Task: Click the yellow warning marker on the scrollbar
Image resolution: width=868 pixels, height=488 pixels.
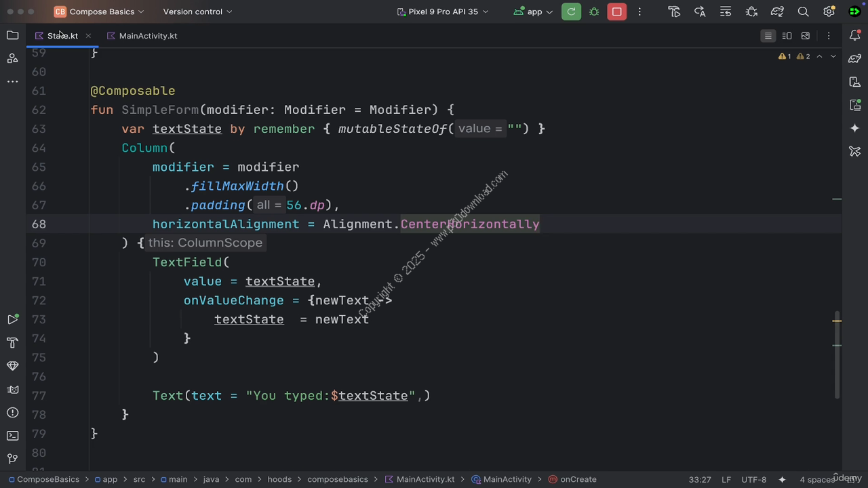Action: [x=837, y=321]
